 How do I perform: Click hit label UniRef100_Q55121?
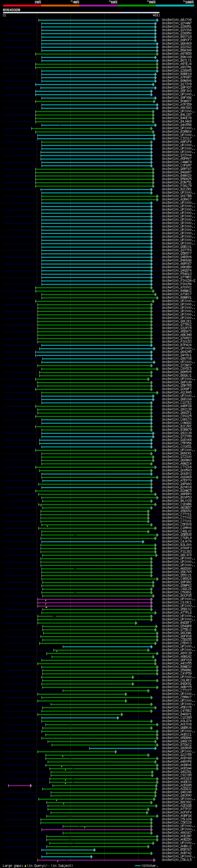pyautogui.click(x=177, y=575)
